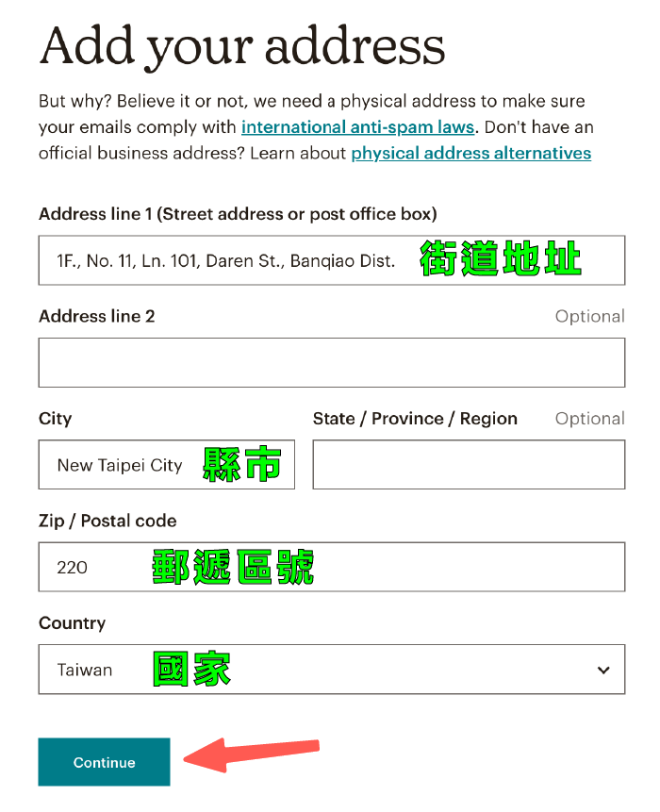Expand the Country dropdown chevron
Screen dimensions: 660x812
[x=603, y=671]
